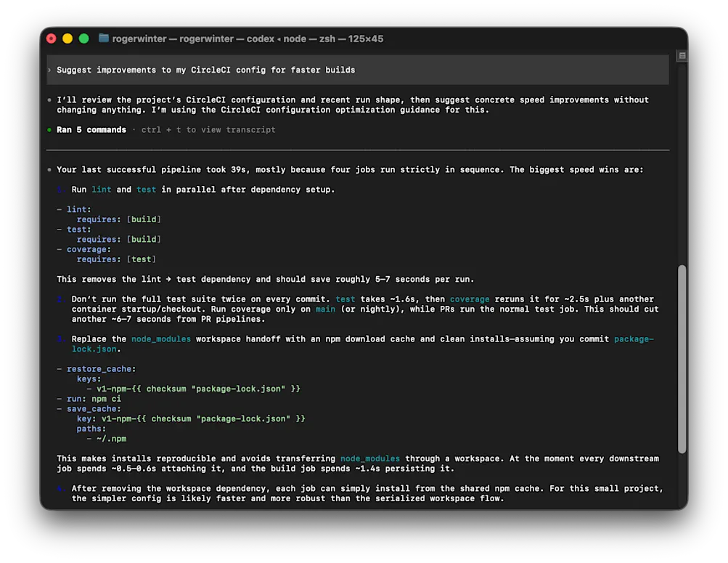This screenshot has height=563, width=728.
Task: Click 'node_modules' in 'Replace the node_modules workspace'
Action: coord(161,339)
